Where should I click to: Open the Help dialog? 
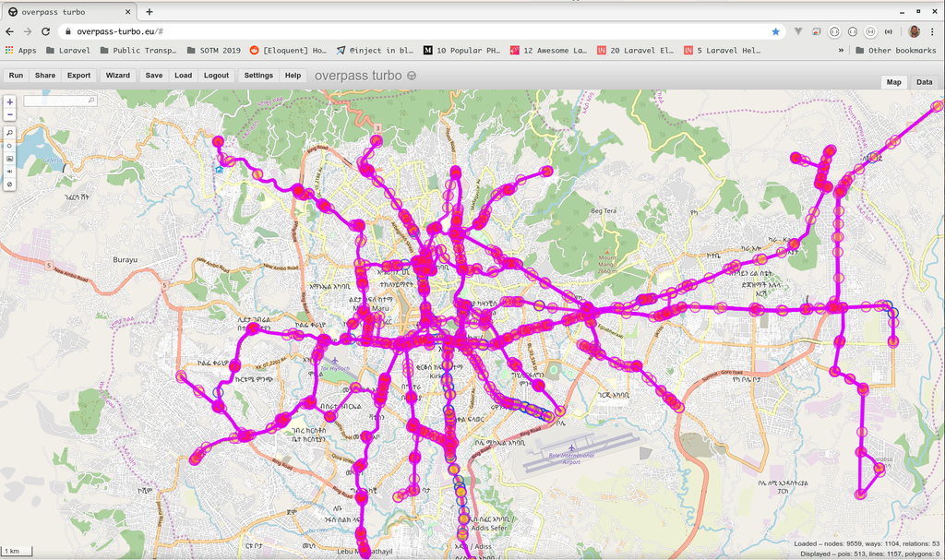(x=293, y=76)
